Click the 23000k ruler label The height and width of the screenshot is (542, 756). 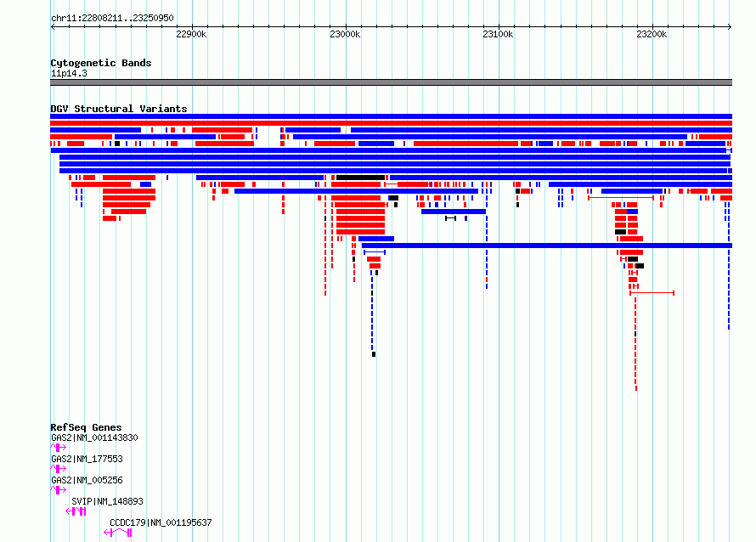click(x=345, y=34)
